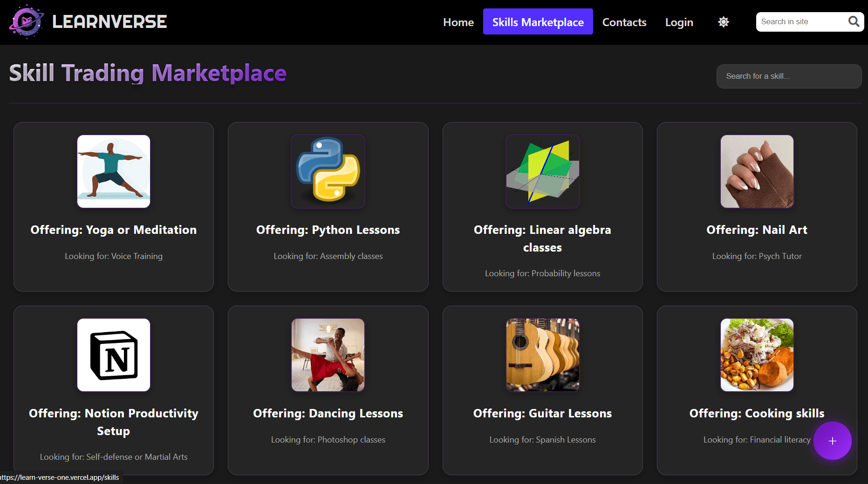Click the site search magnifier icon
The height and width of the screenshot is (484, 868).
tap(854, 21)
